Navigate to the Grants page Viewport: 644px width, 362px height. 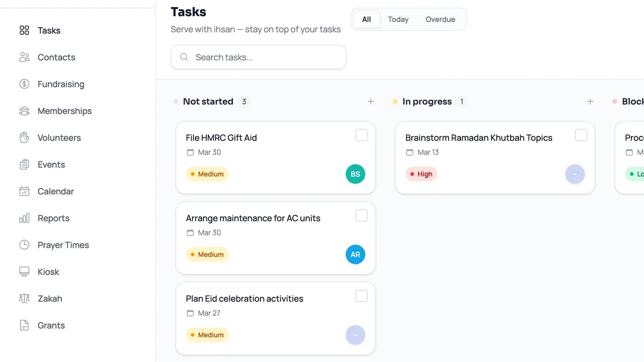point(51,325)
